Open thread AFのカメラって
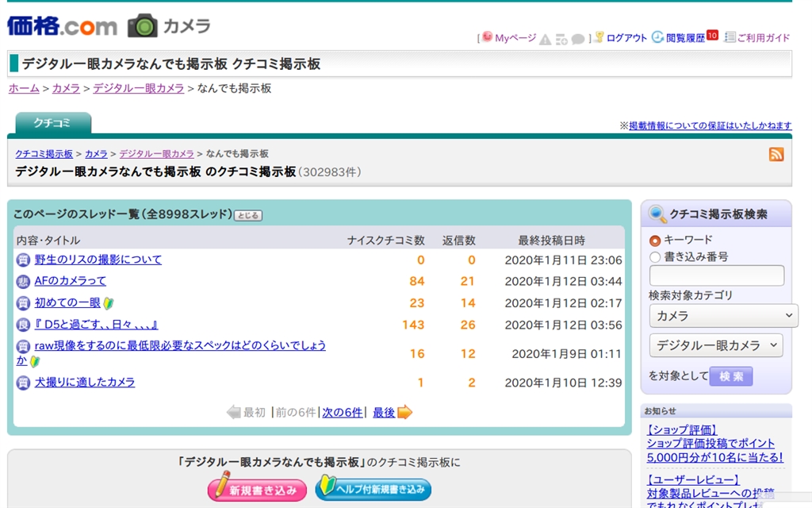Viewport: 812px width, 508px height. pyautogui.click(x=71, y=281)
